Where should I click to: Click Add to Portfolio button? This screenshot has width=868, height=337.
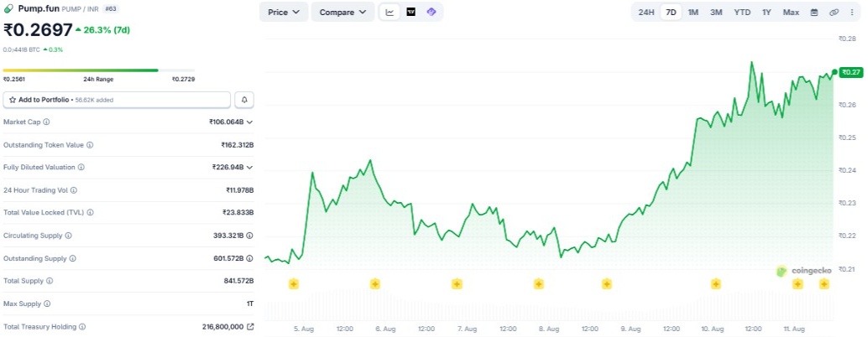click(x=117, y=100)
